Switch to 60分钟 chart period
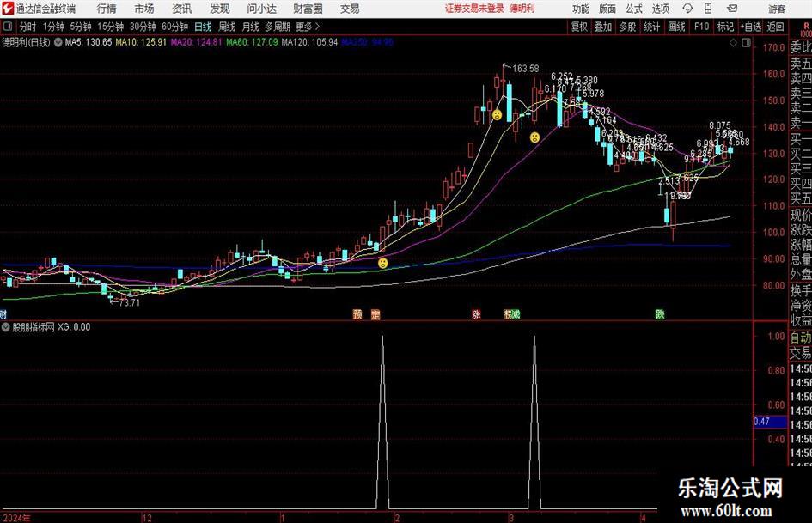 (175, 27)
